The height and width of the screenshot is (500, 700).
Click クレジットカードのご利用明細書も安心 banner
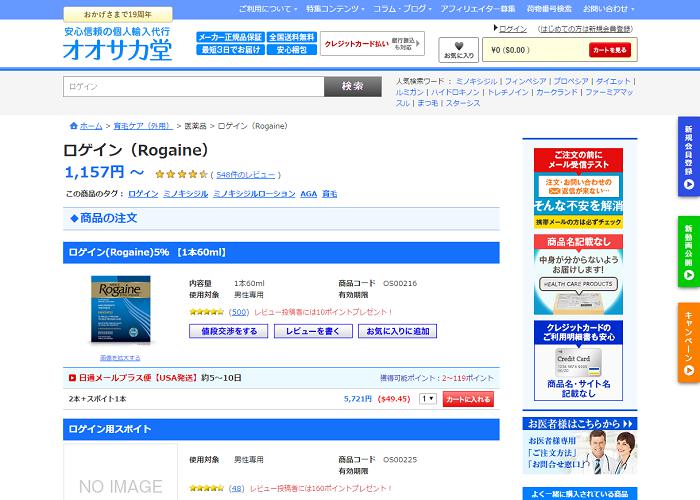coord(578,361)
